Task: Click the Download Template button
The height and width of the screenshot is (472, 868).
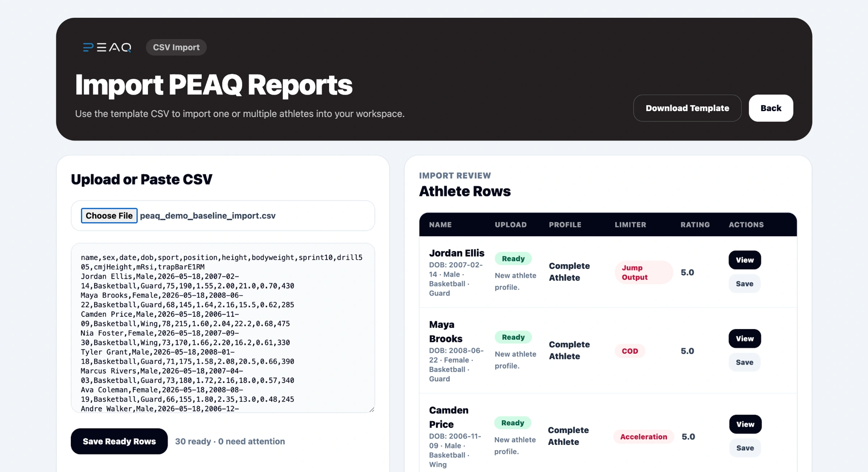Action: tap(687, 108)
